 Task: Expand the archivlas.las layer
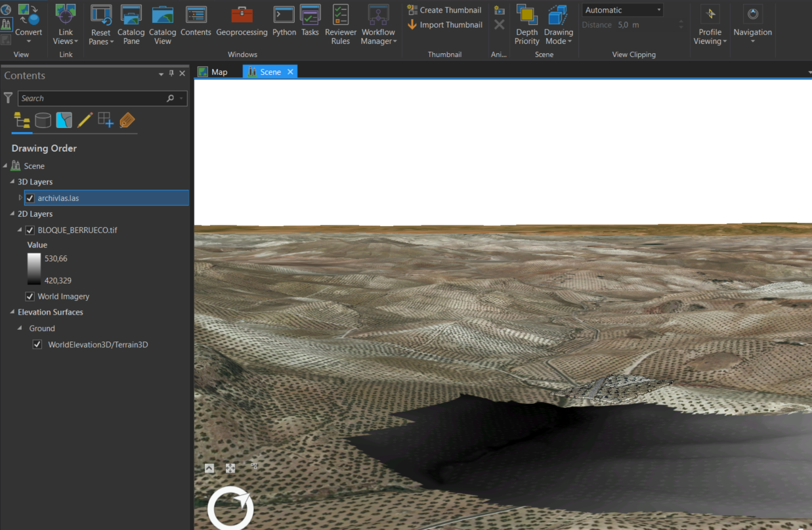click(20, 198)
